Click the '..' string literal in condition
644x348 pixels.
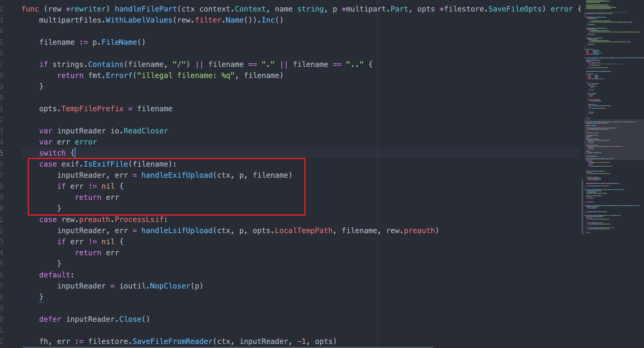pos(355,64)
